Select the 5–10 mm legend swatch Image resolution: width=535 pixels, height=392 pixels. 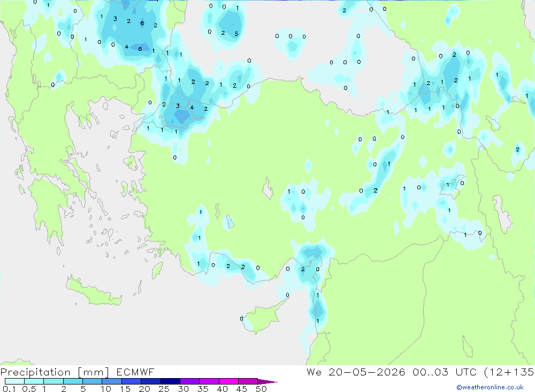[x=93, y=381]
